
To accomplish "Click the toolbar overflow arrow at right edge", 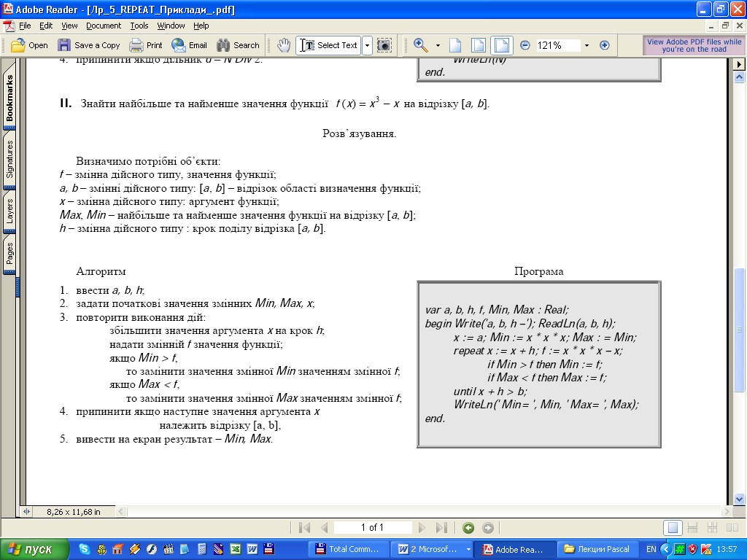I will point(740,64).
